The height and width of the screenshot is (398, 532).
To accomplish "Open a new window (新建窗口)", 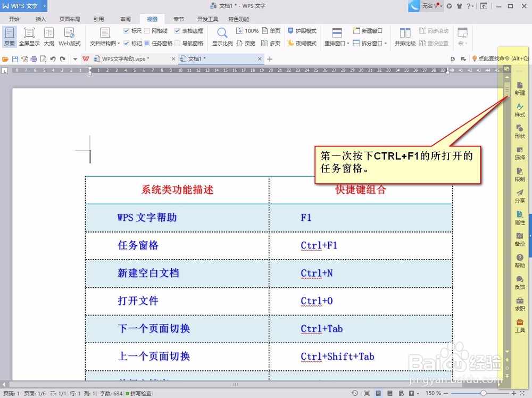I will click(x=368, y=31).
